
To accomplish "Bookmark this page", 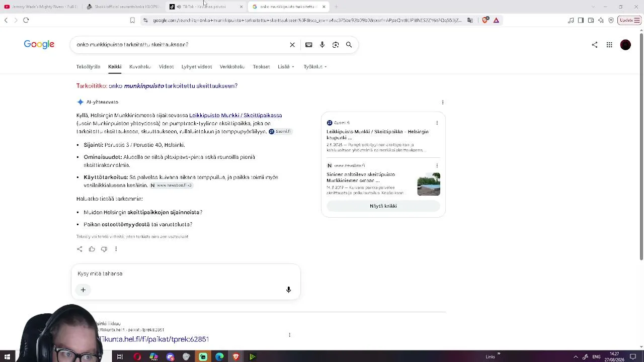I will (x=132, y=20).
